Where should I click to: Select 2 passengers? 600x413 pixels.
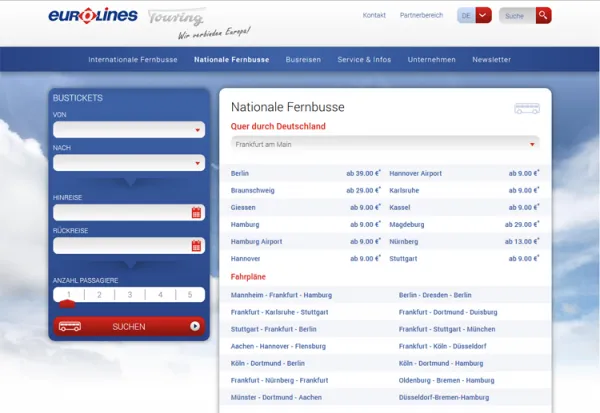click(99, 295)
